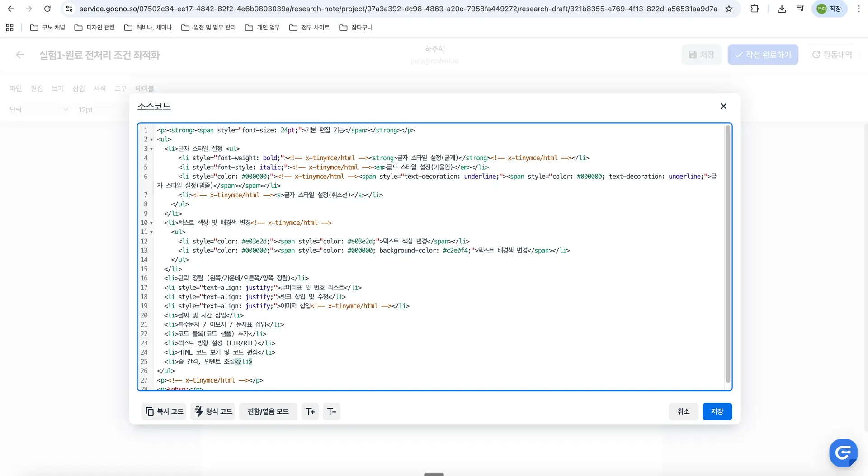Screen dimensions: 868x476
Task: Cancel the source code dialog
Action: click(x=683, y=411)
